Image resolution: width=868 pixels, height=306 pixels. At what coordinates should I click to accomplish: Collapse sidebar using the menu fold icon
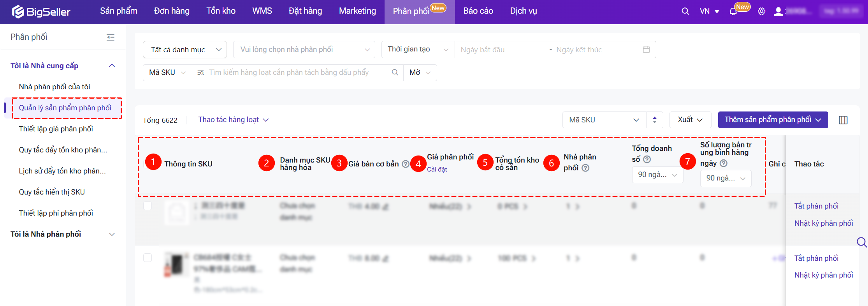pos(111,37)
